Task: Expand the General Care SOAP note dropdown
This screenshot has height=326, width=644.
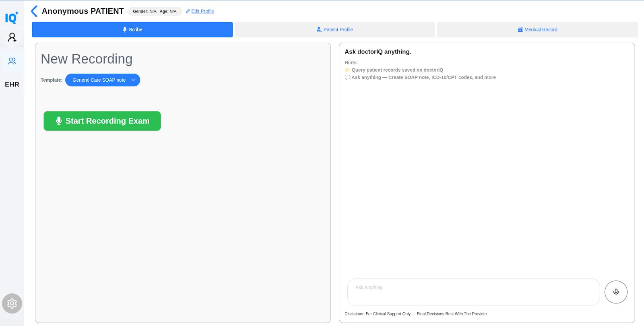Action: 103,80
